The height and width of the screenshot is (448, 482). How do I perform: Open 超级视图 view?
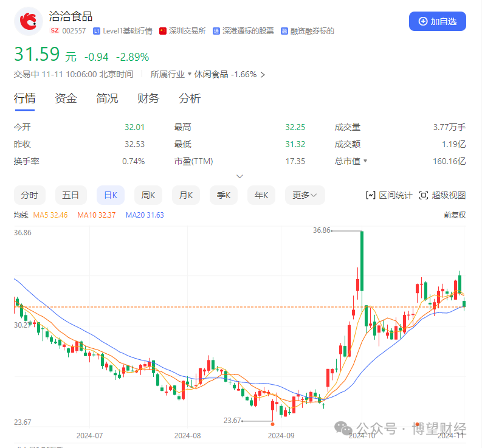click(442, 195)
